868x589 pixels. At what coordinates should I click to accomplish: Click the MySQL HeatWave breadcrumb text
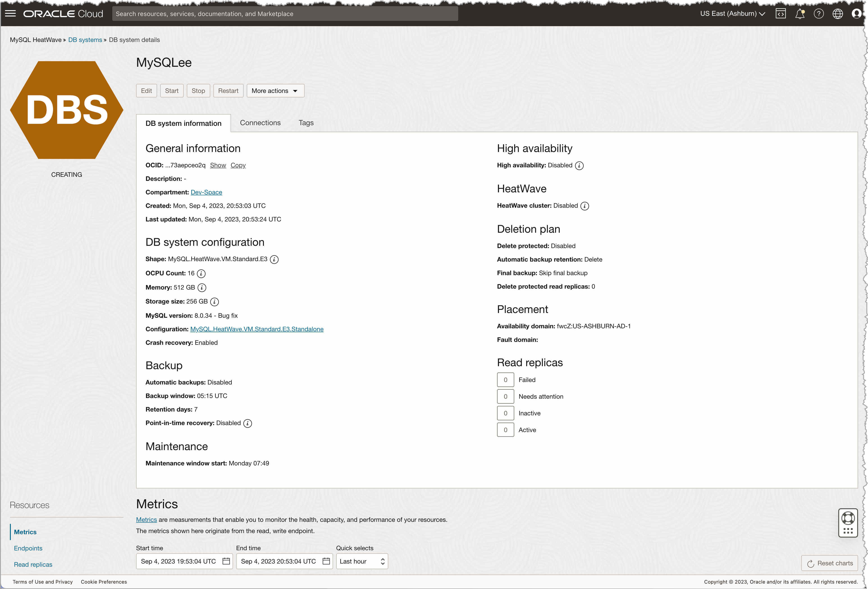[x=35, y=40]
